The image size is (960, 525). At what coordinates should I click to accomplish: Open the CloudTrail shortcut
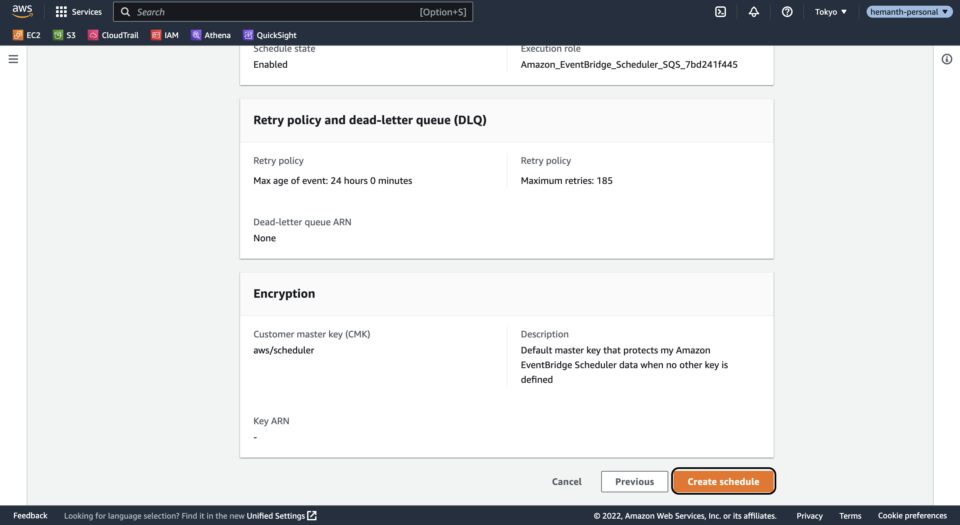(113, 35)
